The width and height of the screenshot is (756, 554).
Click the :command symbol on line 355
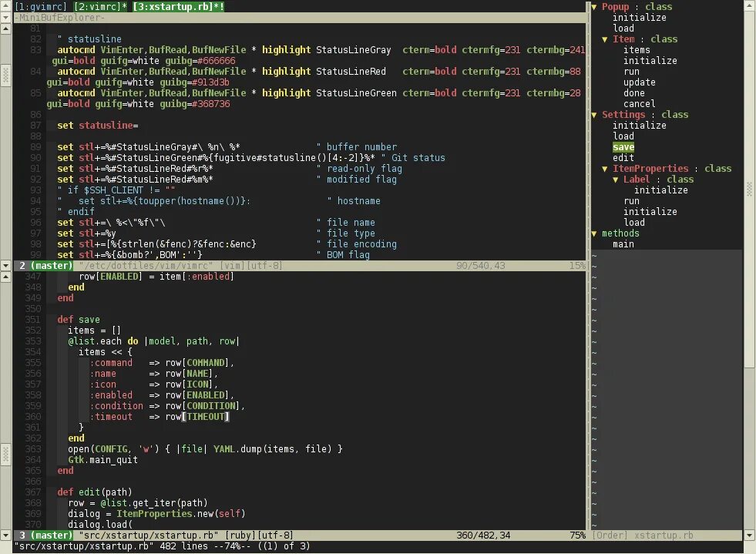111,363
